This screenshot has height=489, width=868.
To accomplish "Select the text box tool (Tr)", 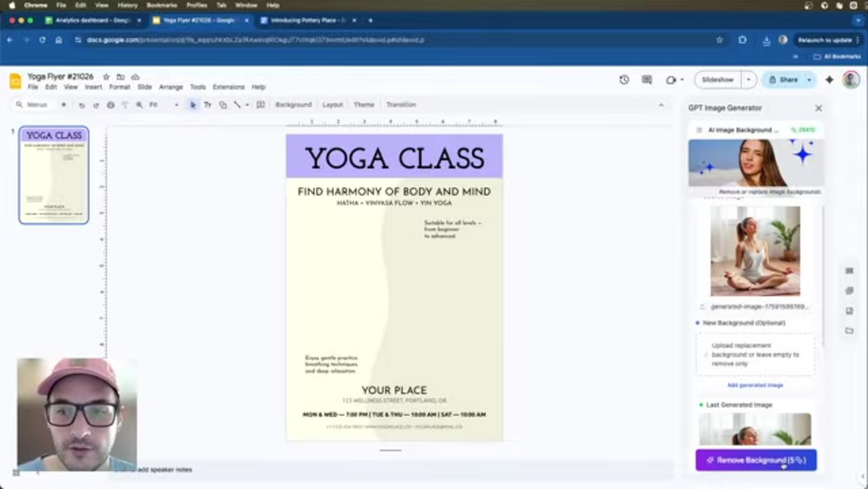I will pyautogui.click(x=207, y=105).
